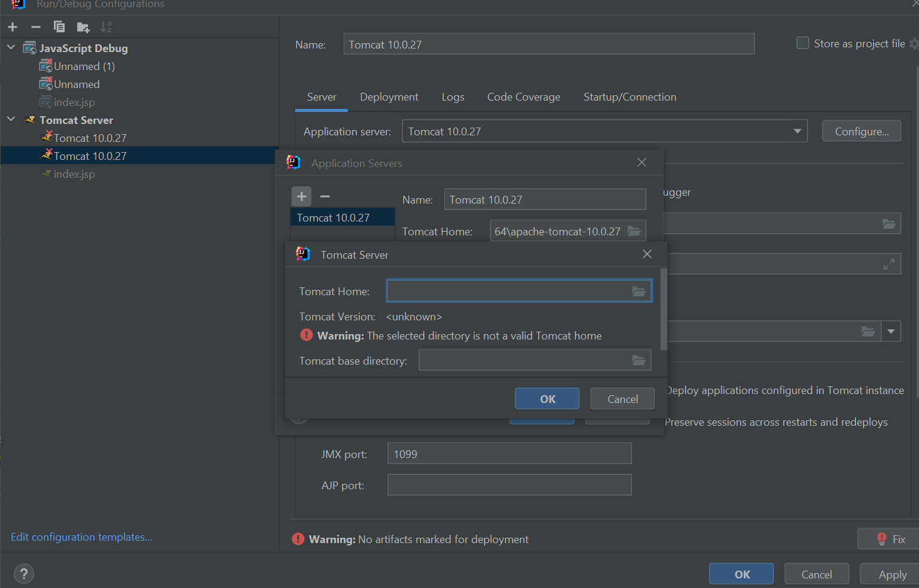Click OK in Run/Debug Configurations window
This screenshot has height=588, width=919.
(x=742, y=574)
